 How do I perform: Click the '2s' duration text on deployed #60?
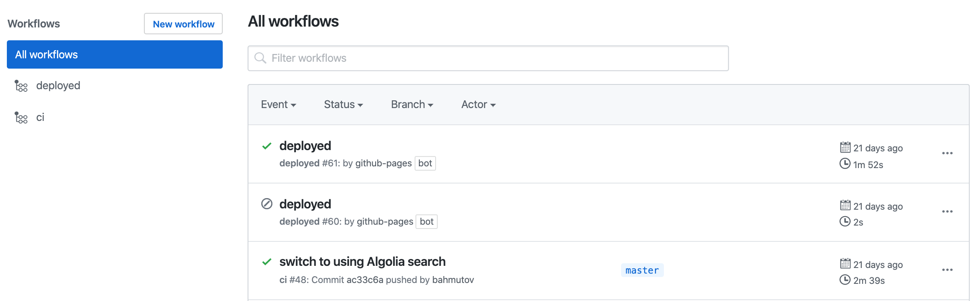858,222
